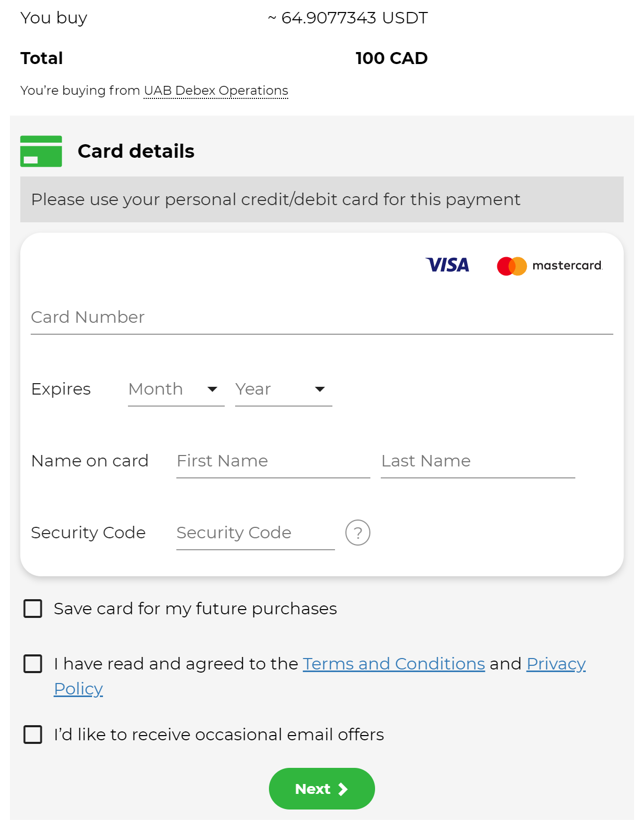This screenshot has width=644, height=822.
Task: Focus the Card Number field
Action: 321,317
